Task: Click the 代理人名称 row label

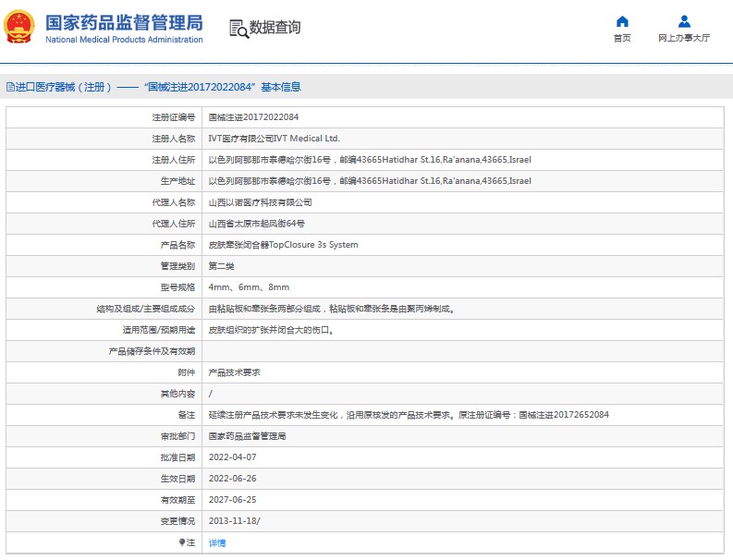Action: coord(174,202)
